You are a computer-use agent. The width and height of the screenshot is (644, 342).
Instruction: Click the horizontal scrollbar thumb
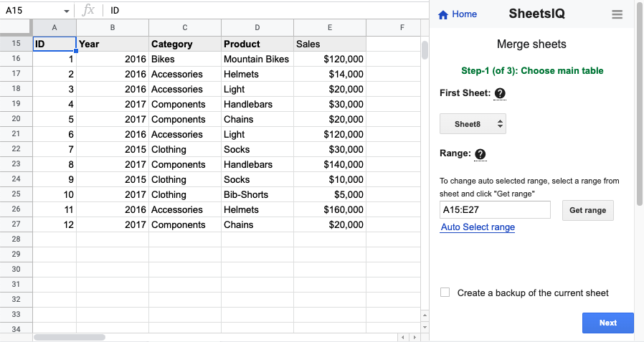(69, 338)
